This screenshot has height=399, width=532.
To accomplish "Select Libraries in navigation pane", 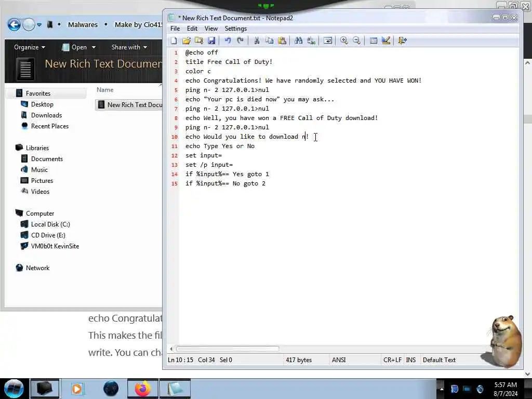I will click(x=37, y=148).
